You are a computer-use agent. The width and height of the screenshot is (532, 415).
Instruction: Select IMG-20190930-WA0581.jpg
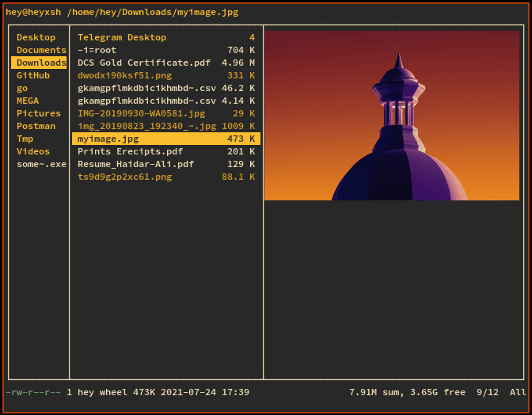click(166, 113)
